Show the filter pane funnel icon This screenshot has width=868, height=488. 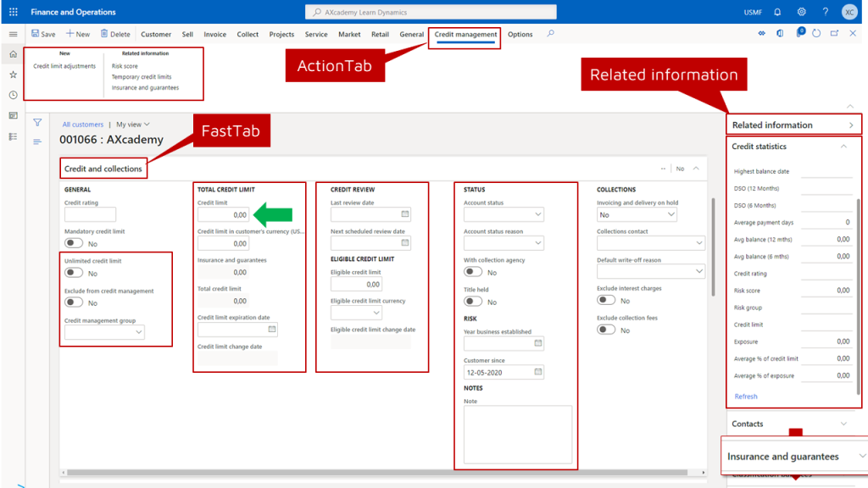(37, 122)
